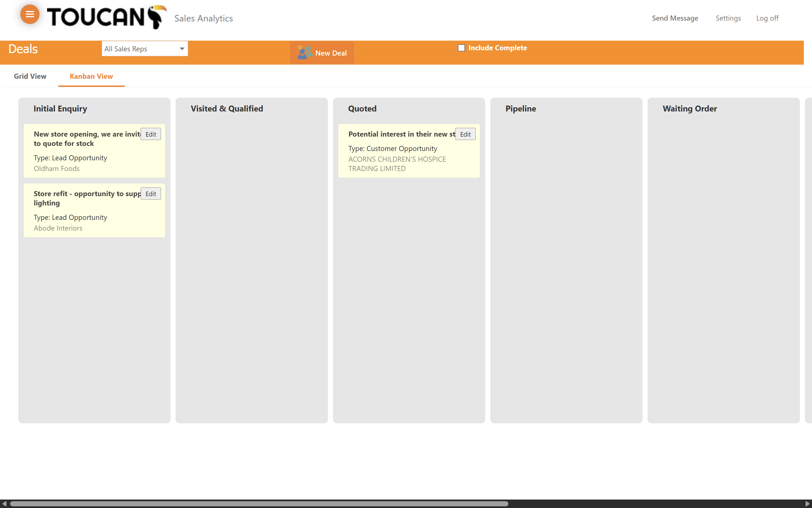This screenshot has width=812, height=508.
Task: Click ACORNS CHILDREN'S HOSPICE TRADING LIMITED text
Action: (397, 164)
